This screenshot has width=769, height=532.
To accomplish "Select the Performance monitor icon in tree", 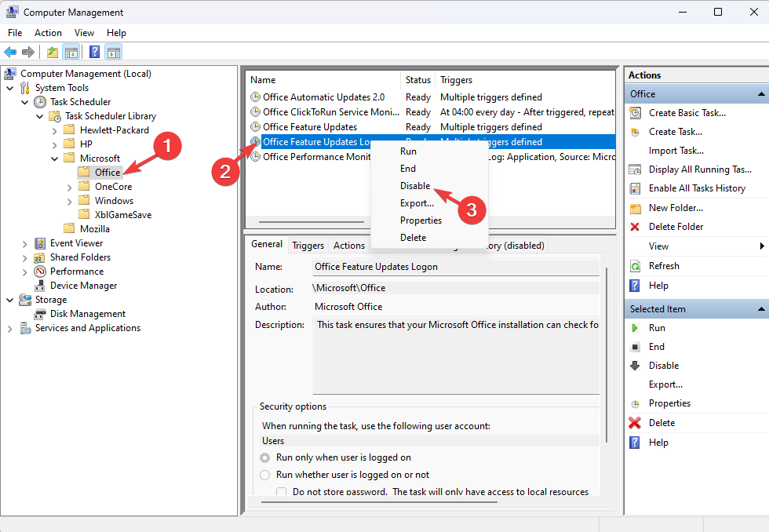I will (40, 271).
